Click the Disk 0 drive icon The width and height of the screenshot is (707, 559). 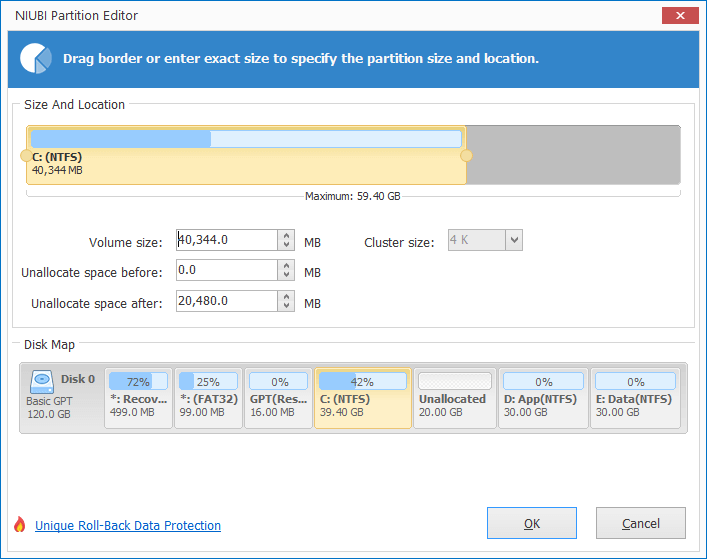tap(42, 382)
